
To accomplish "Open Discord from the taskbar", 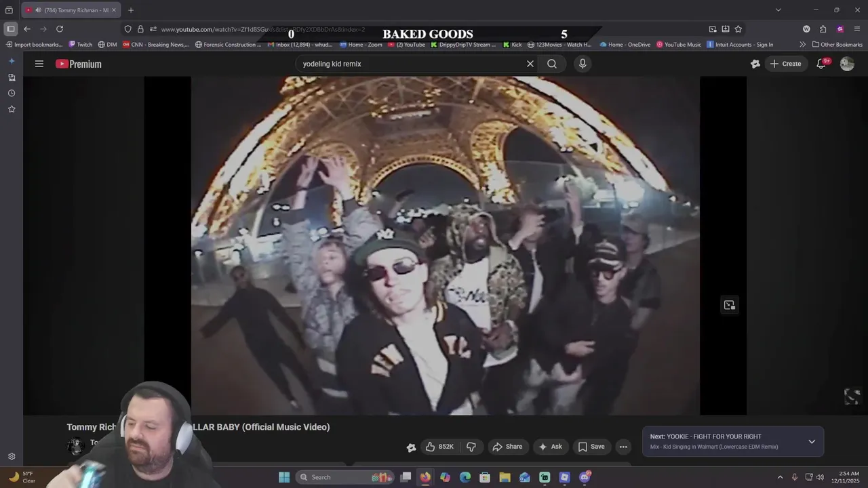I will coord(585,477).
